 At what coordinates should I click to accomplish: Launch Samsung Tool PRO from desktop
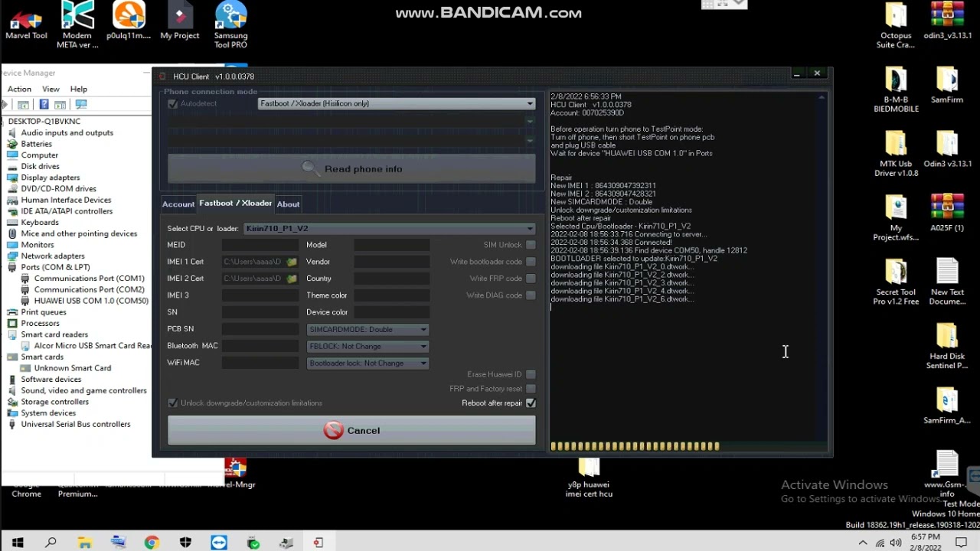[x=230, y=25]
